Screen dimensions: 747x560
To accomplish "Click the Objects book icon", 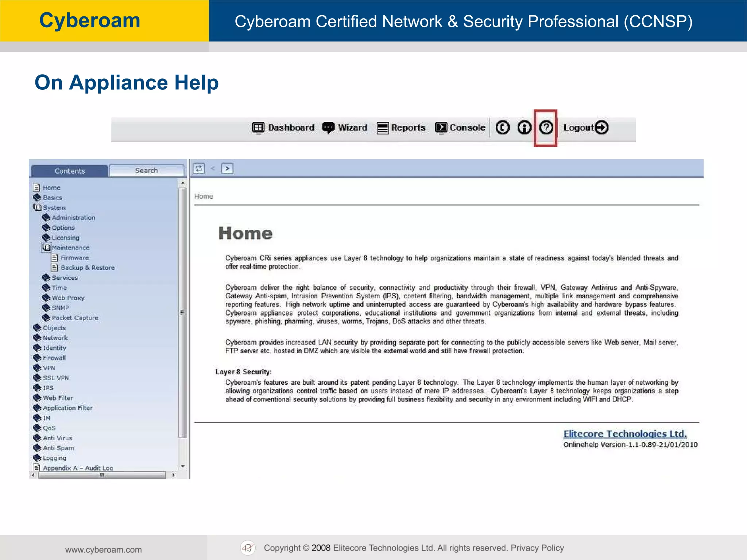I will coord(37,328).
